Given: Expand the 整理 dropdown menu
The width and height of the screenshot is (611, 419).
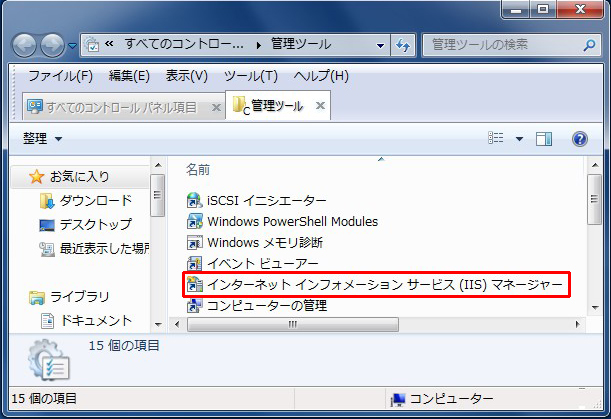Looking at the screenshot, I should pos(43,138).
